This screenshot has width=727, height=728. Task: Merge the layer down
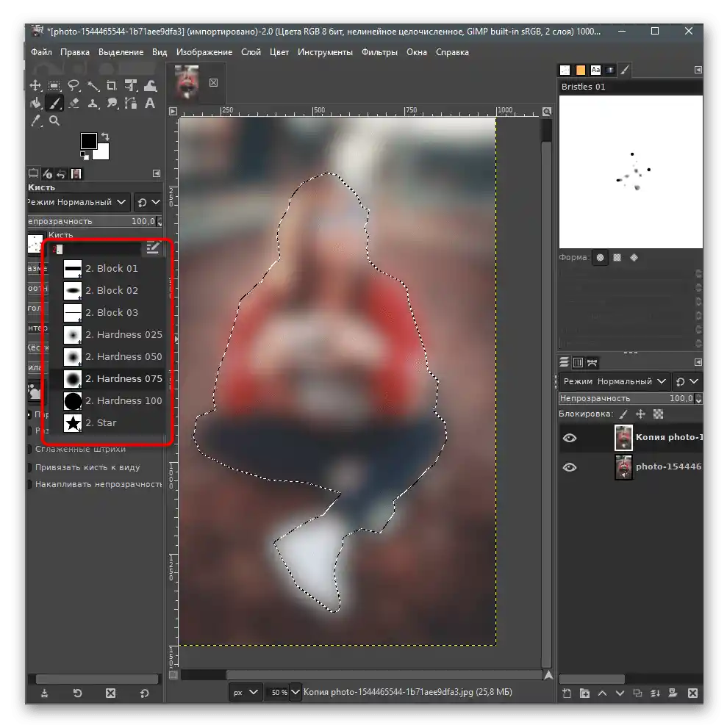pyautogui.click(x=655, y=693)
